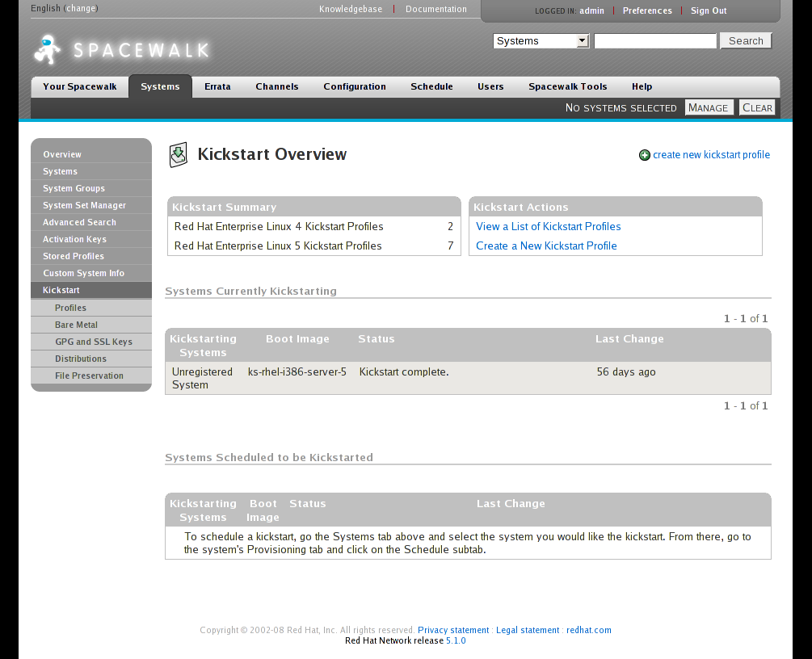Click the Kickstart Overview page icon

[179, 155]
